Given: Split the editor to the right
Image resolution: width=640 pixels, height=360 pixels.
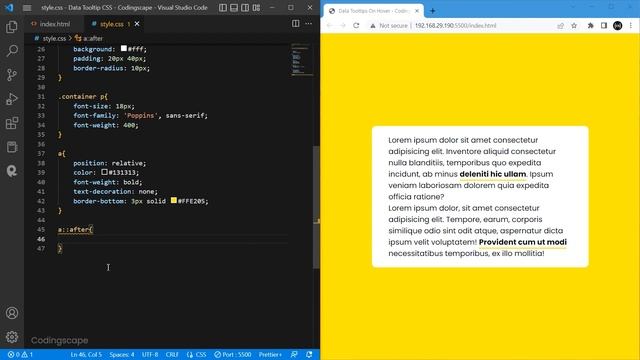Looking at the screenshot, I should pyautogui.click(x=296, y=24).
